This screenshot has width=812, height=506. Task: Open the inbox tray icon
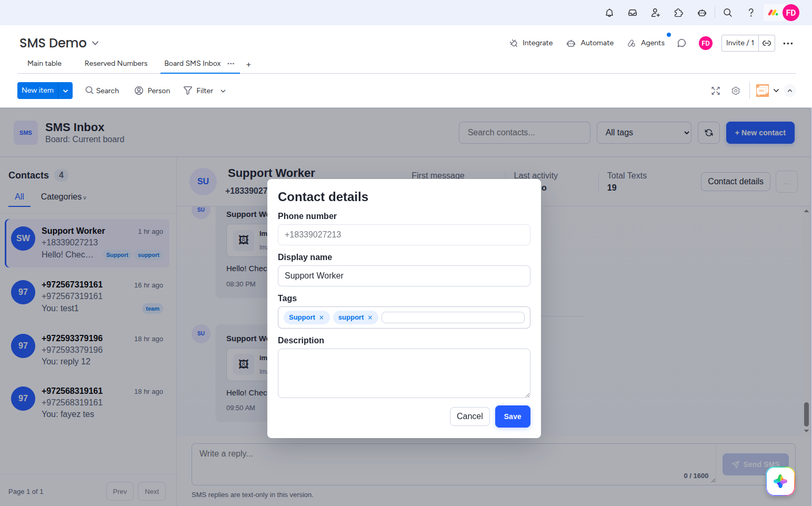[x=633, y=13]
